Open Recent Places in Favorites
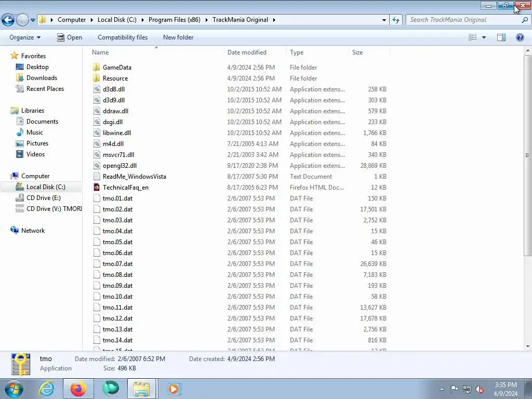This screenshot has width=532, height=399. 45,88
